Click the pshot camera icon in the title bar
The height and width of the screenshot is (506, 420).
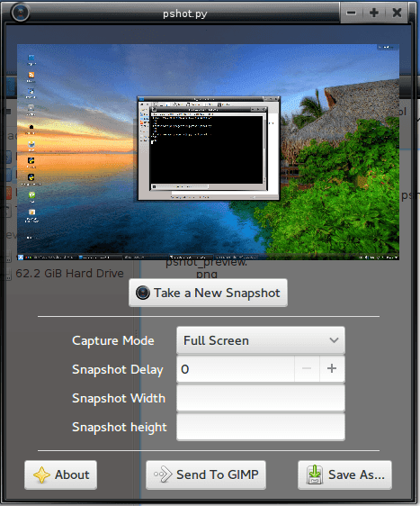pyautogui.click(x=20, y=13)
